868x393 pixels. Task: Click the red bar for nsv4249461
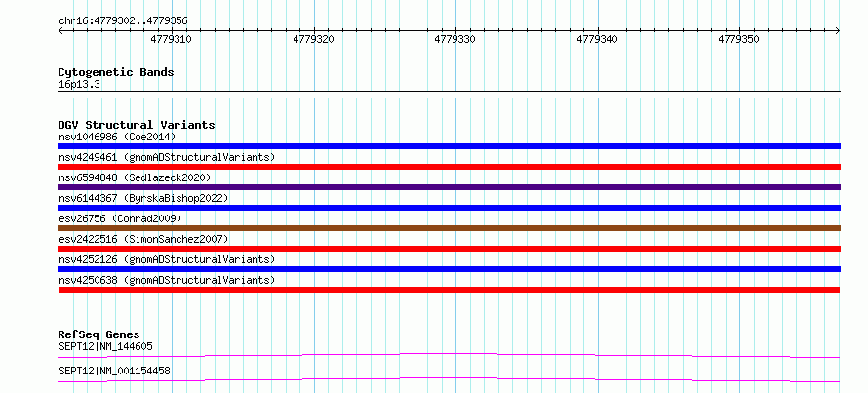(x=449, y=167)
